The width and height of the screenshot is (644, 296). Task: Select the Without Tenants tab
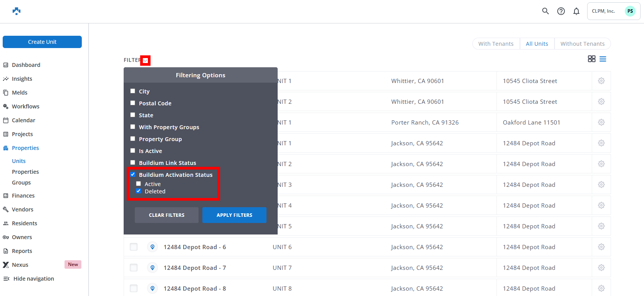(x=582, y=44)
